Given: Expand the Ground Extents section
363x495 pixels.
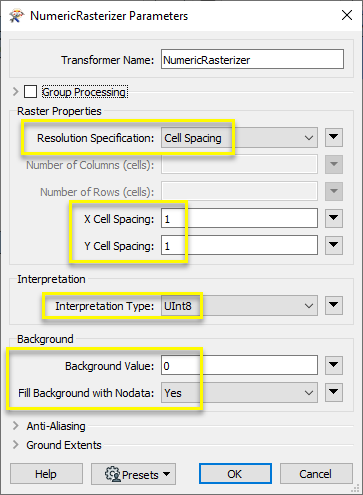Looking at the screenshot, I should (x=15, y=445).
